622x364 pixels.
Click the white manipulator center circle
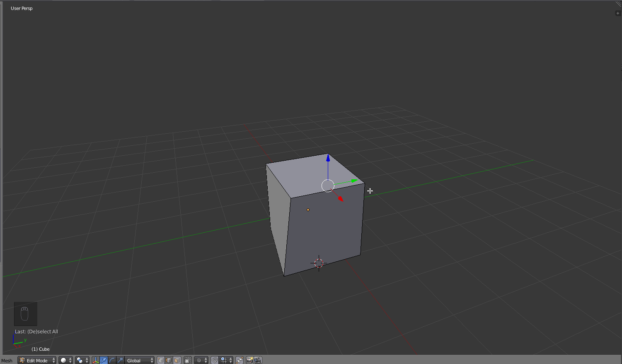click(x=328, y=186)
